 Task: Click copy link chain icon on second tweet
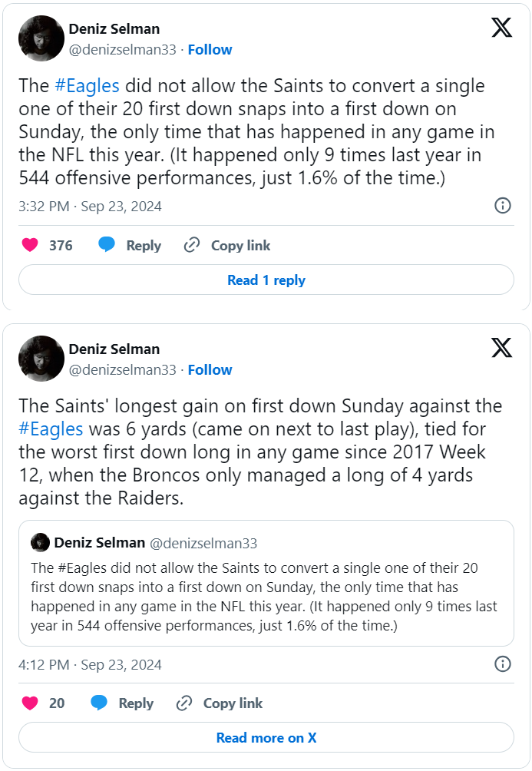click(184, 703)
